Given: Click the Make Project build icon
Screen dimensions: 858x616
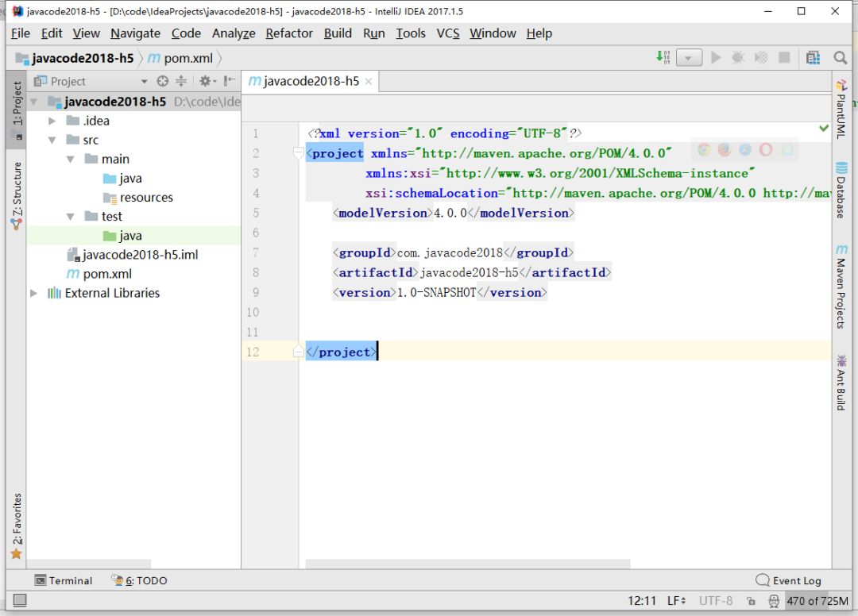Looking at the screenshot, I should [x=663, y=57].
